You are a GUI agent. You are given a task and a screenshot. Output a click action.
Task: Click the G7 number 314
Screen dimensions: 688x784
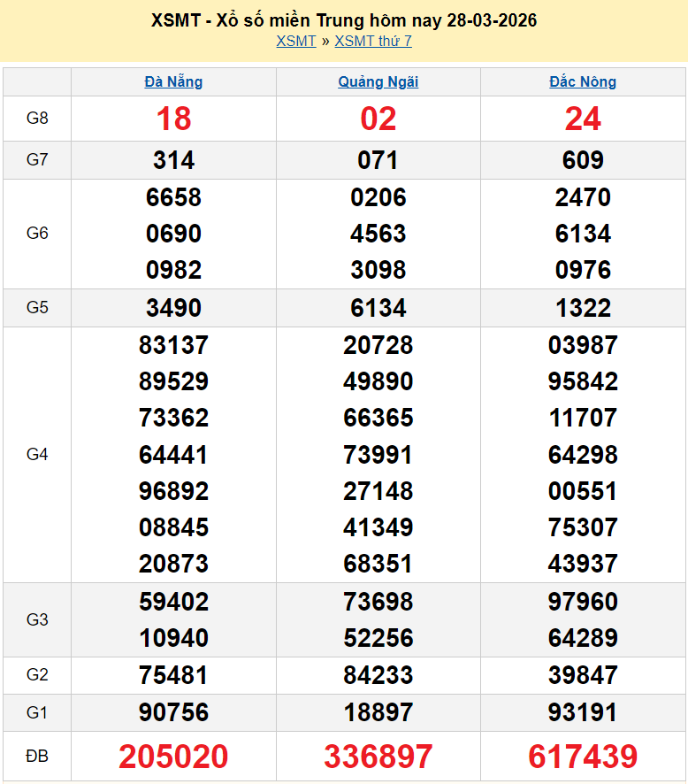tap(173, 160)
